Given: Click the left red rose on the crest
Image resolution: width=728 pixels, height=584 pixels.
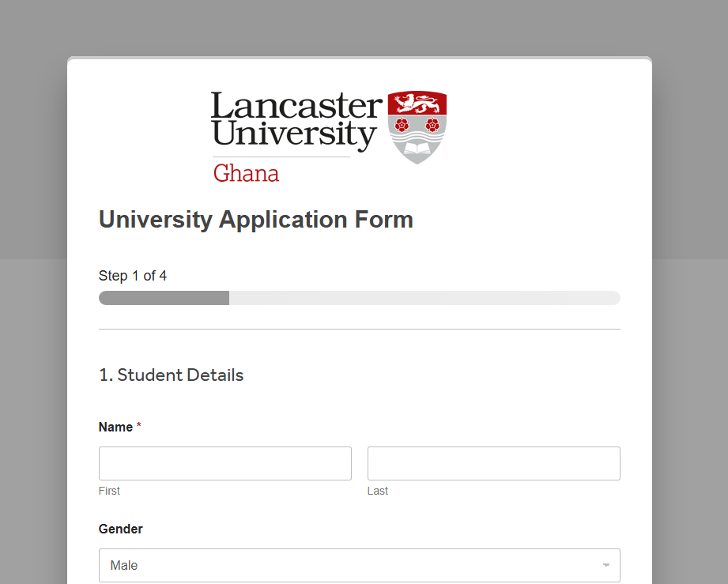Looking at the screenshot, I should (402, 125).
